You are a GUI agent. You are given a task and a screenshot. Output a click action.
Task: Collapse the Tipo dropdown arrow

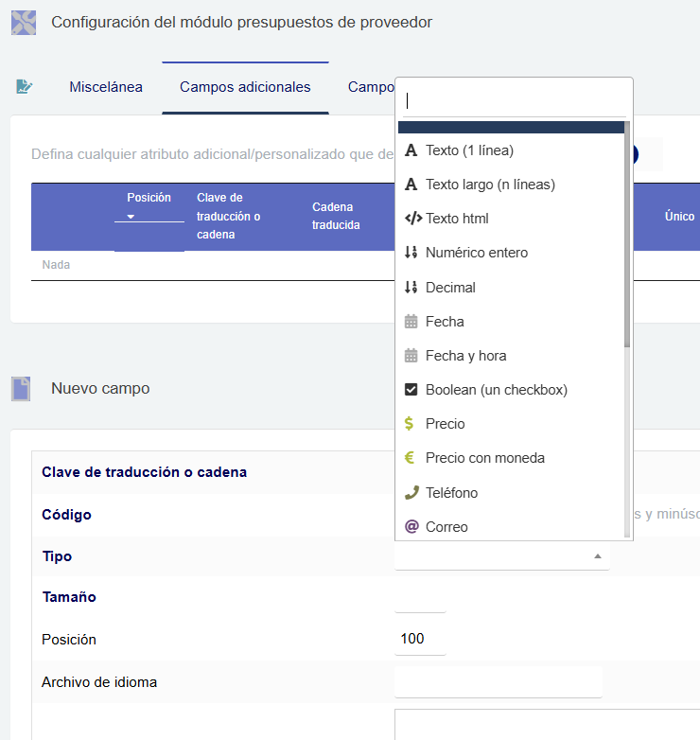pyautogui.click(x=597, y=556)
